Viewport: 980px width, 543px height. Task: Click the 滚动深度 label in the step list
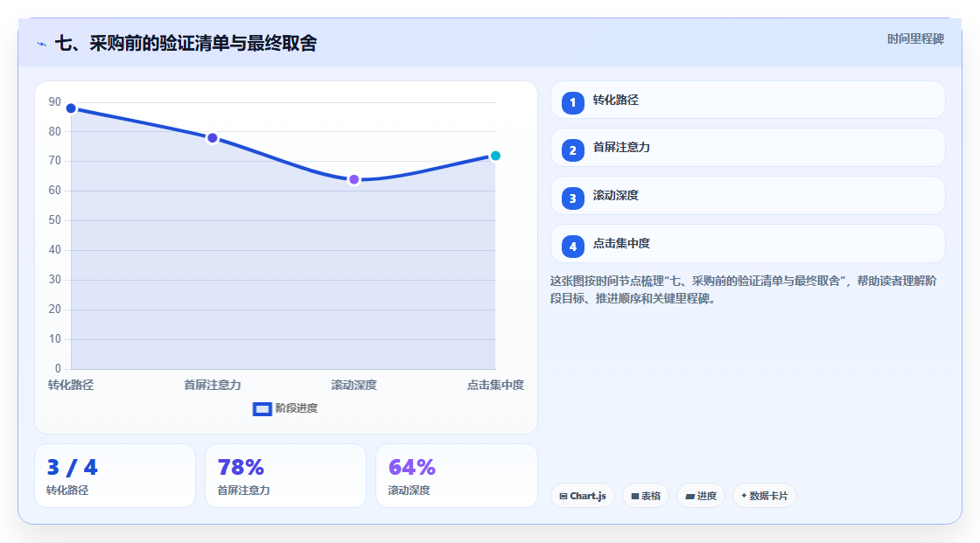click(x=616, y=196)
